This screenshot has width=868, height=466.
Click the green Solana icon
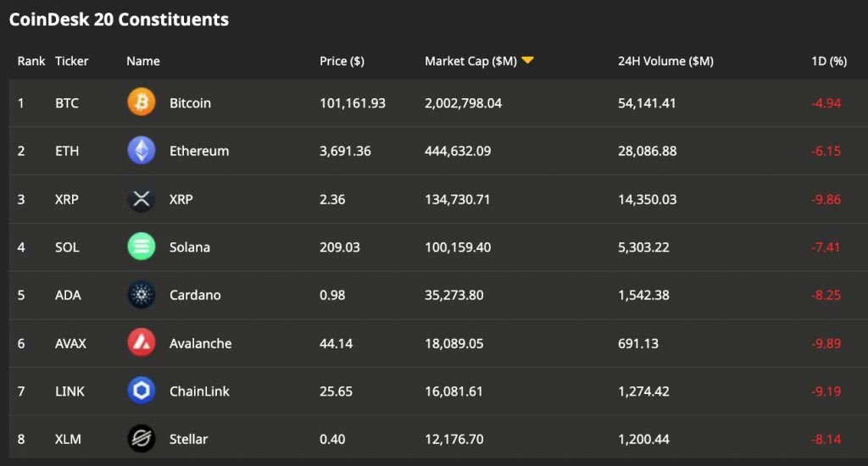[x=142, y=247]
